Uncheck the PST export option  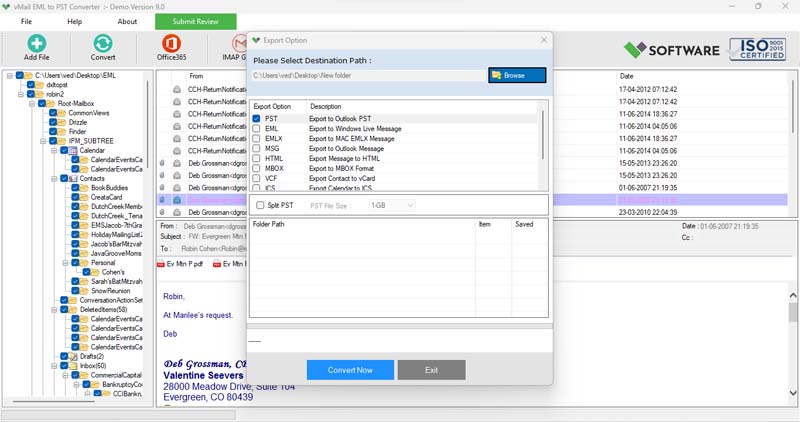(x=256, y=118)
